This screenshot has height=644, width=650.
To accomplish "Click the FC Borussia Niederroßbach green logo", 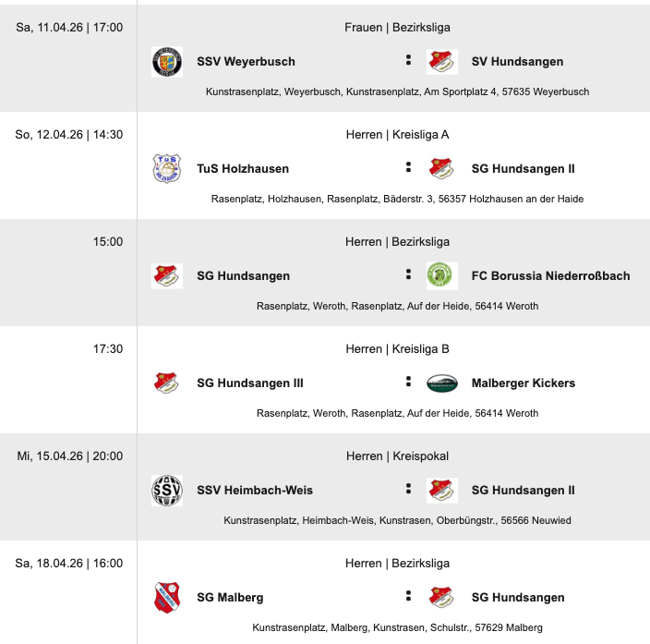I will coord(442,276).
